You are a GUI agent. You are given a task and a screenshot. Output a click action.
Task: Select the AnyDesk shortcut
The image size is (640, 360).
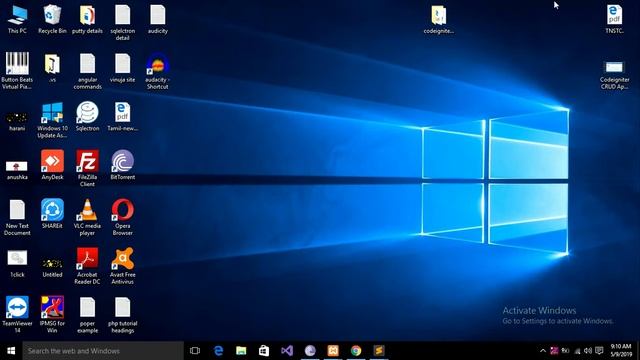click(x=52, y=165)
